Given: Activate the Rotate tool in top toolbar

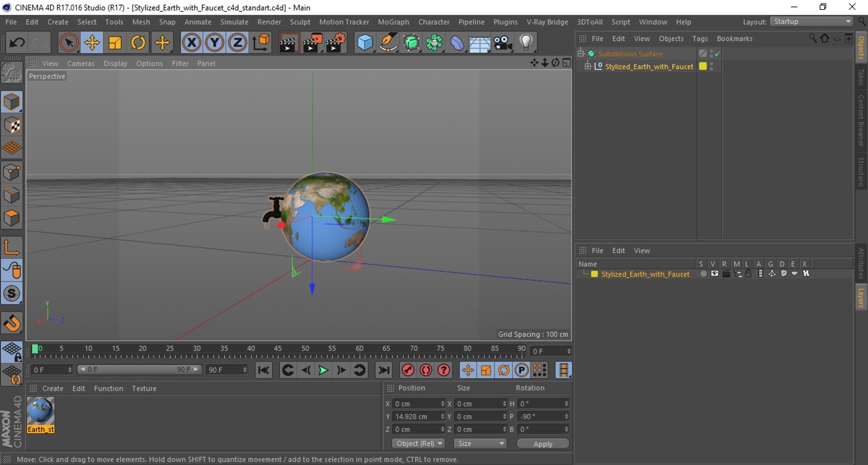Looking at the screenshot, I should 138,43.
